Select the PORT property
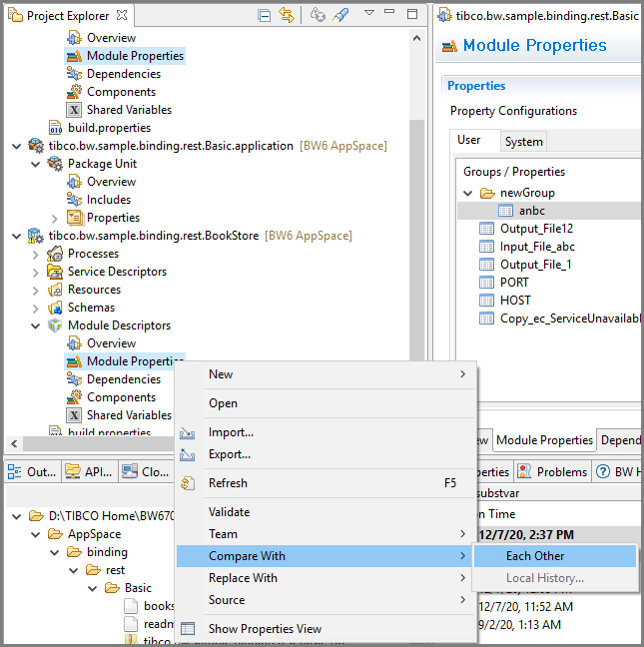This screenshot has height=647, width=644. tap(514, 283)
